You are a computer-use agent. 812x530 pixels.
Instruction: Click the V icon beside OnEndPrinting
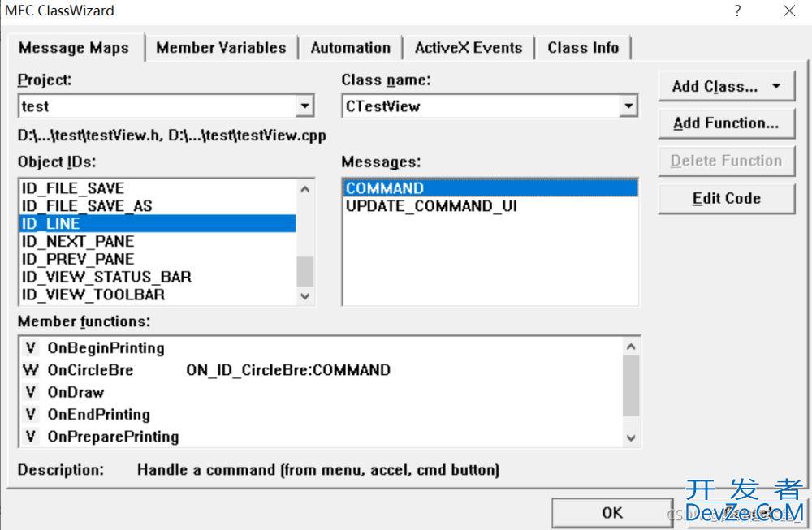click(x=31, y=415)
